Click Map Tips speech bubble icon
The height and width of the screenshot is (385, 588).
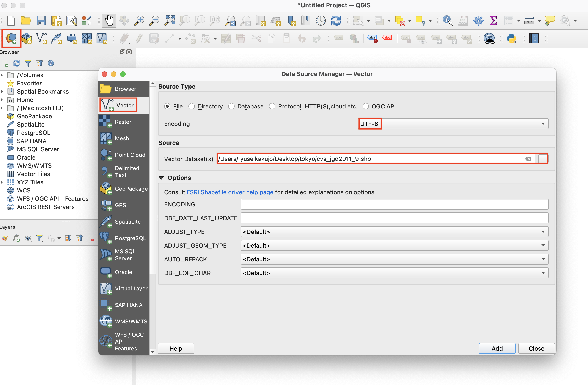(550, 20)
